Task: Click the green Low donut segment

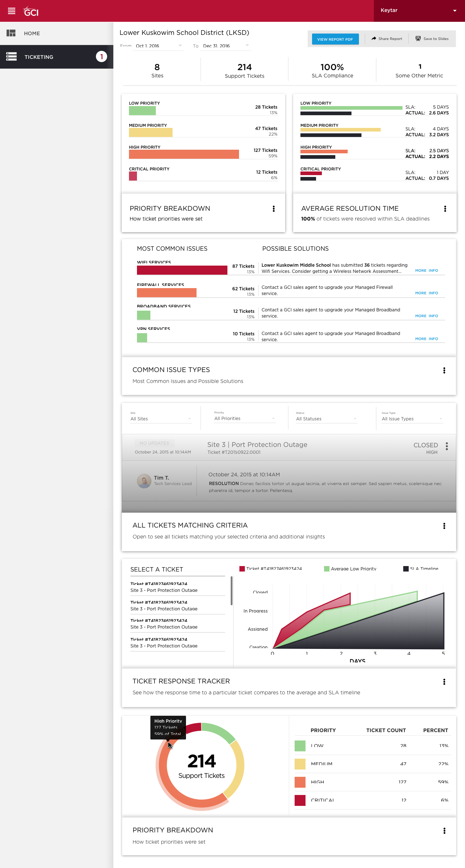Action: click(219, 731)
